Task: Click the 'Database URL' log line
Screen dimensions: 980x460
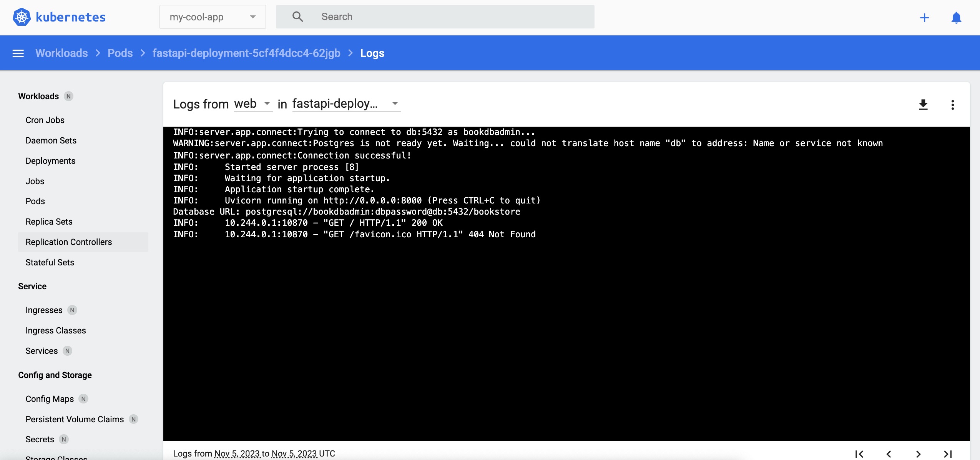Action: (347, 212)
